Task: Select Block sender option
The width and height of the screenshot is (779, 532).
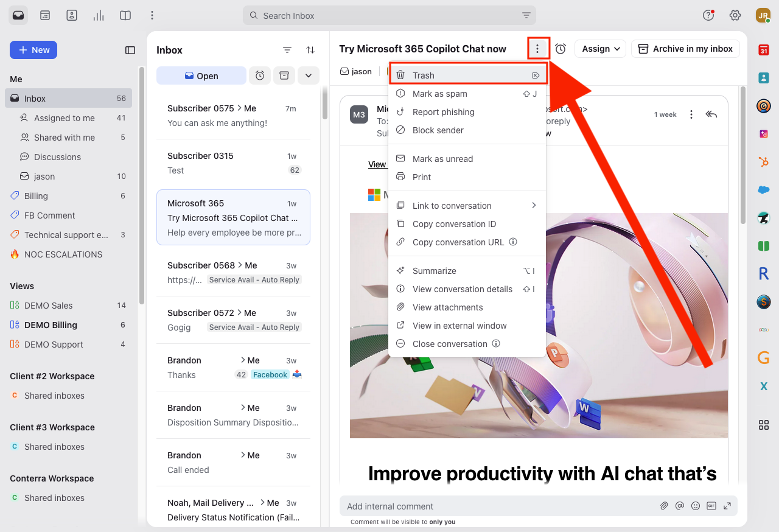Action: click(467, 130)
